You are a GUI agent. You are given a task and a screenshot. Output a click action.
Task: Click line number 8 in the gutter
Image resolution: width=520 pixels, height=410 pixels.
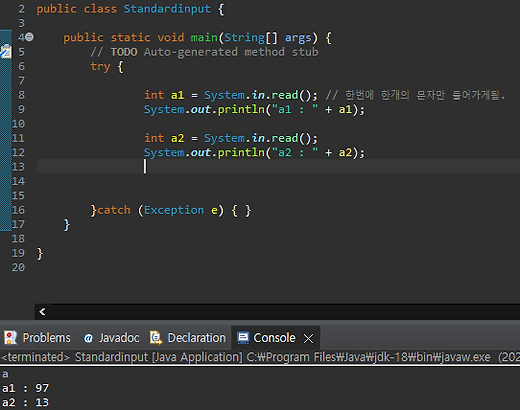tap(21, 95)
